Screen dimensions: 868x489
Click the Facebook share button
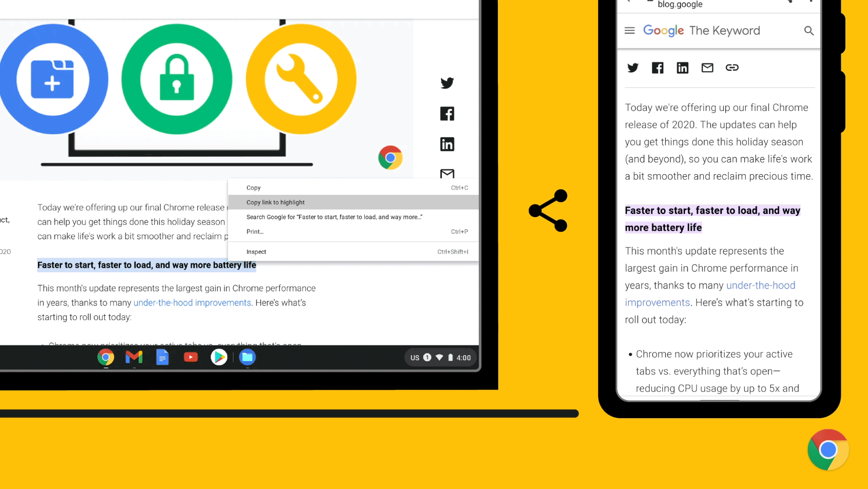point(448,114)
